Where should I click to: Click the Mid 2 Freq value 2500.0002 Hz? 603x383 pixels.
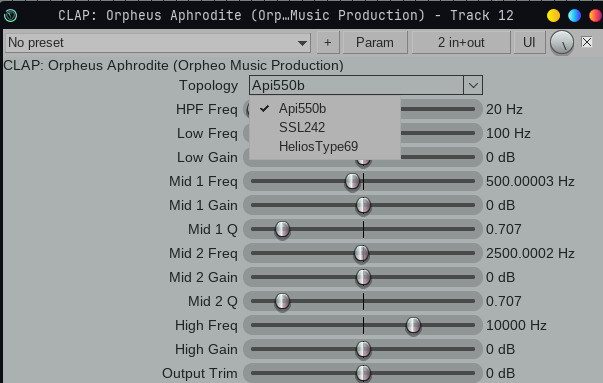[x=530, y=253]
